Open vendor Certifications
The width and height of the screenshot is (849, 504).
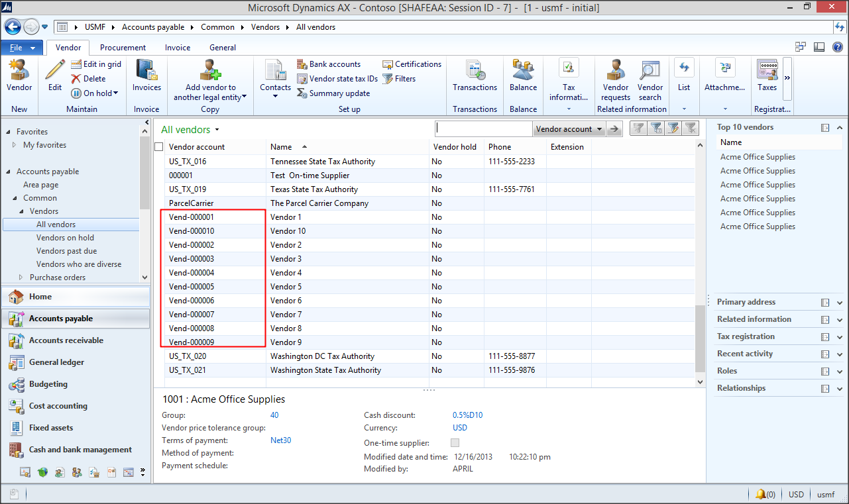(412, 64)
